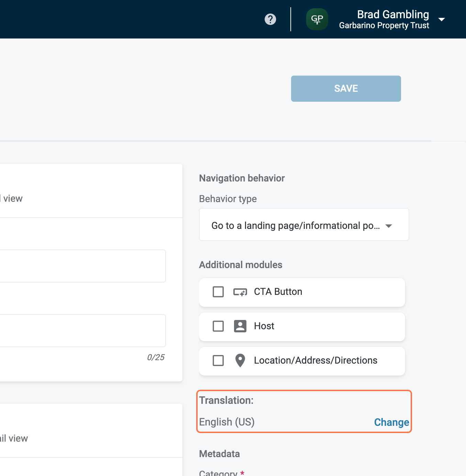Open the help question mark icon
The height and width of the screenshot is (476, 466).
[x=270, y=19]
